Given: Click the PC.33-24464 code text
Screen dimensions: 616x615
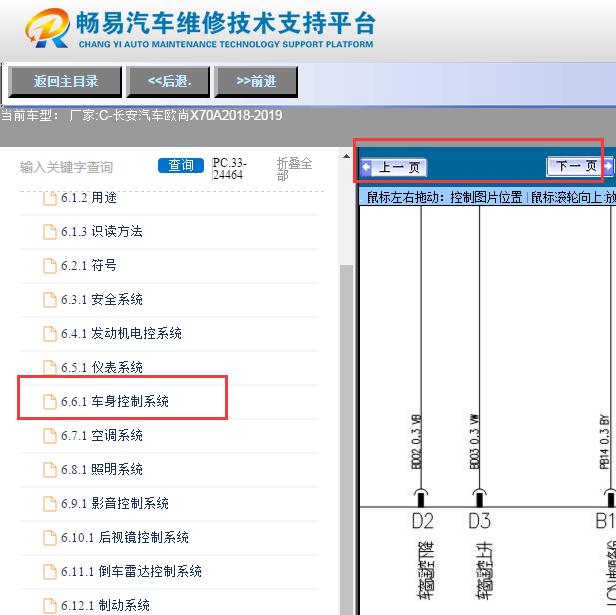Looking at the screenshot, I should coord(229,169).
